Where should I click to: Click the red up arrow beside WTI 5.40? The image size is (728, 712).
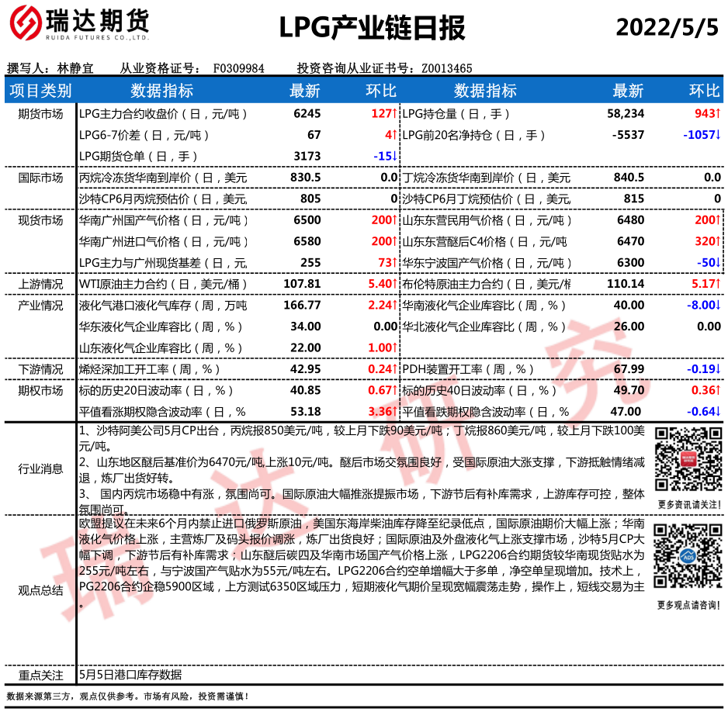click(394, 284)
